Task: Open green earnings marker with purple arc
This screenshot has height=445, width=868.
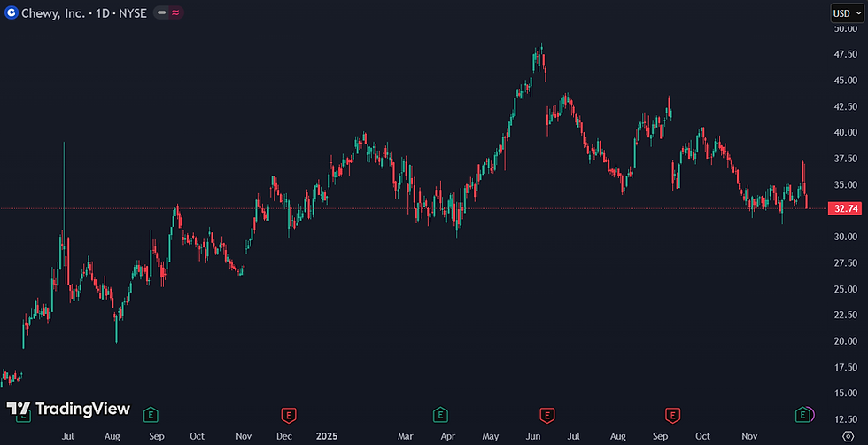Action: tap(802, 414)
